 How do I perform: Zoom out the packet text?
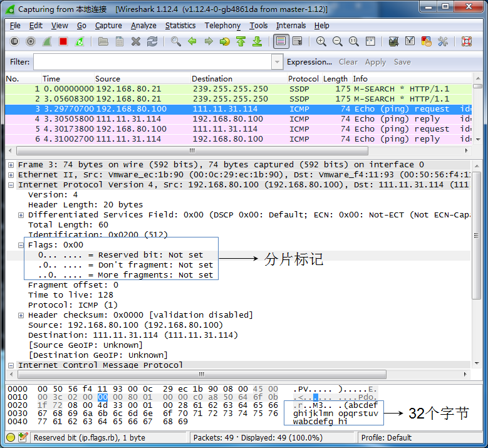(338, 41)
